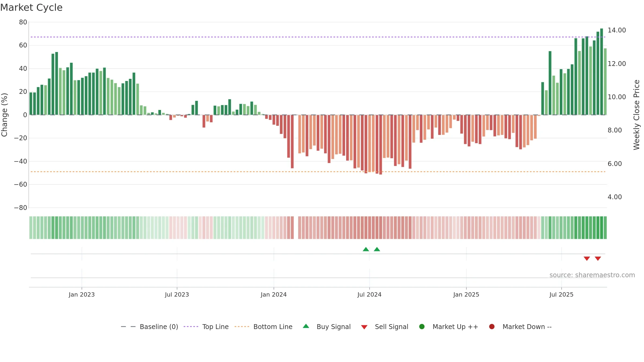Select the second buy signal marker after Jul 2024

[x=377, y=249]
